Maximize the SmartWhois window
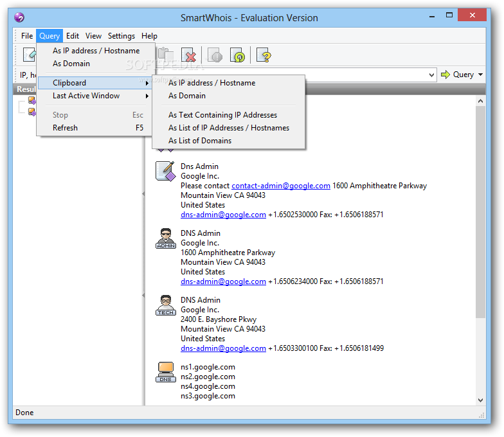The height and width of the screenshot is (437, 504). coord(449,15)
